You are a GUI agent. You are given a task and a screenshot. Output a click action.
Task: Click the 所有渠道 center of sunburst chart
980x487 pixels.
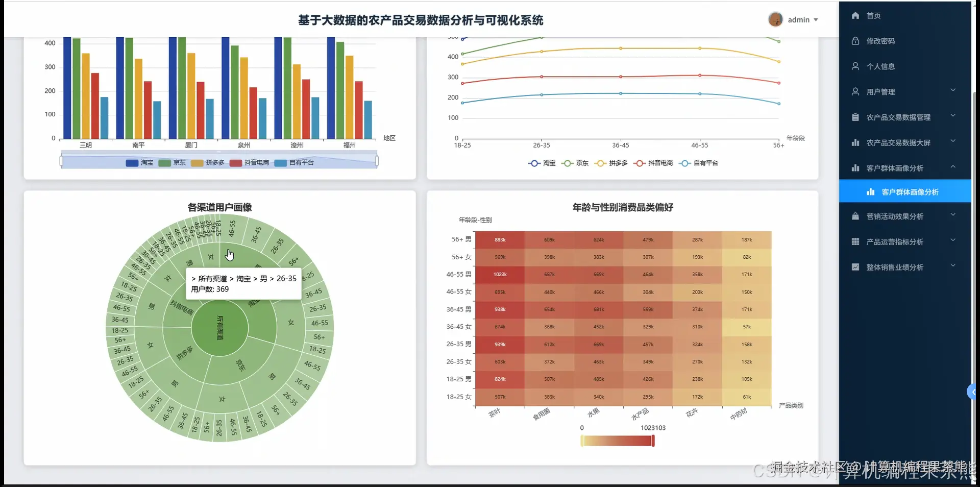(x=220, y=328)
